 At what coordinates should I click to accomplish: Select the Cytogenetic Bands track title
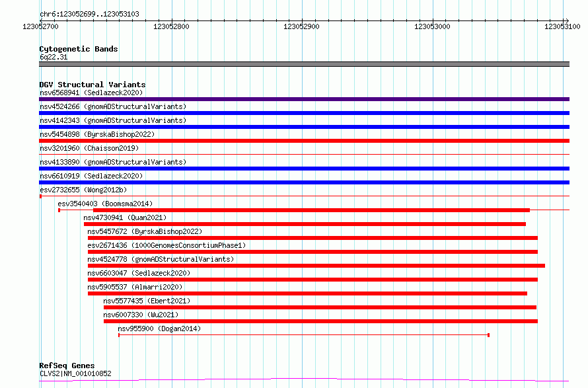79,49
